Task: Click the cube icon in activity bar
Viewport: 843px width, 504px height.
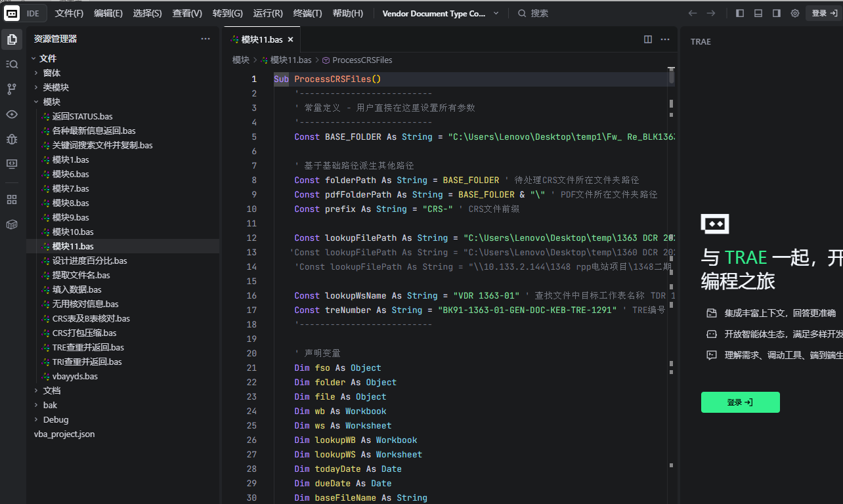Action: coord(12,224)
